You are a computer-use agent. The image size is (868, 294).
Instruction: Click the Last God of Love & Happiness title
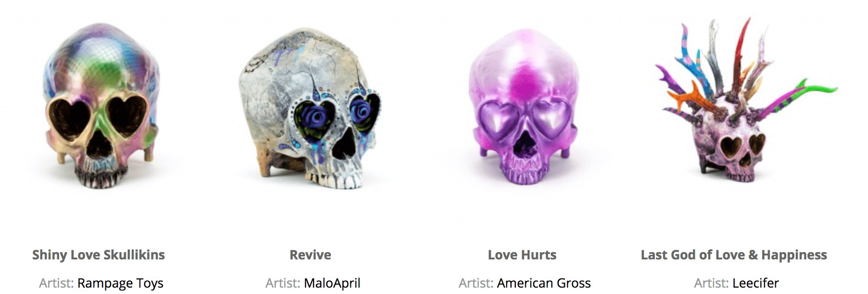pos(734,255)
